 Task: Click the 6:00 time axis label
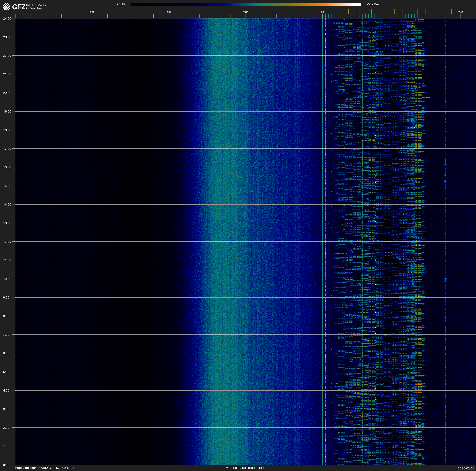pos(6,353)
